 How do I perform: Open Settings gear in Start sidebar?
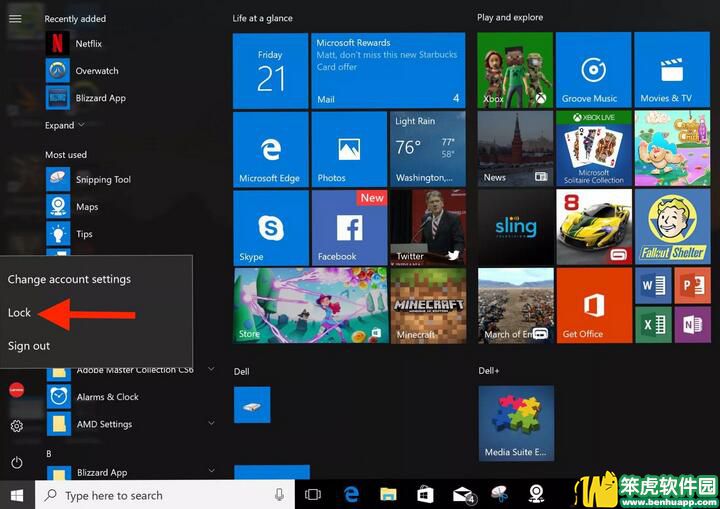[17, 426]
